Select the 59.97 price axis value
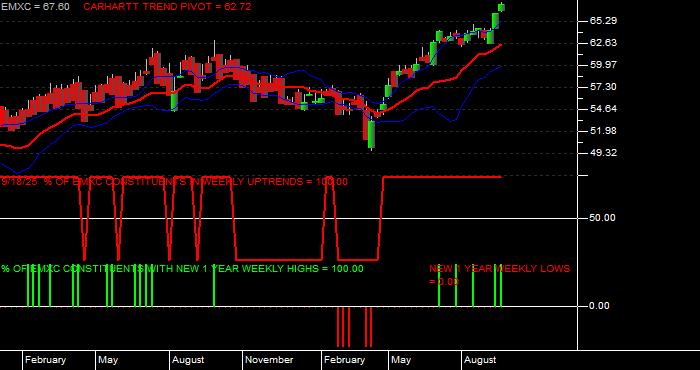The width and height of the screenshot is (700, 370). point(604,65)
